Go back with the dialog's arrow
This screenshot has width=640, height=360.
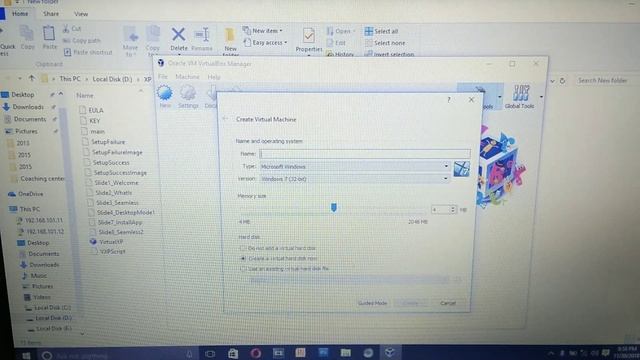[x=225, y=119]
